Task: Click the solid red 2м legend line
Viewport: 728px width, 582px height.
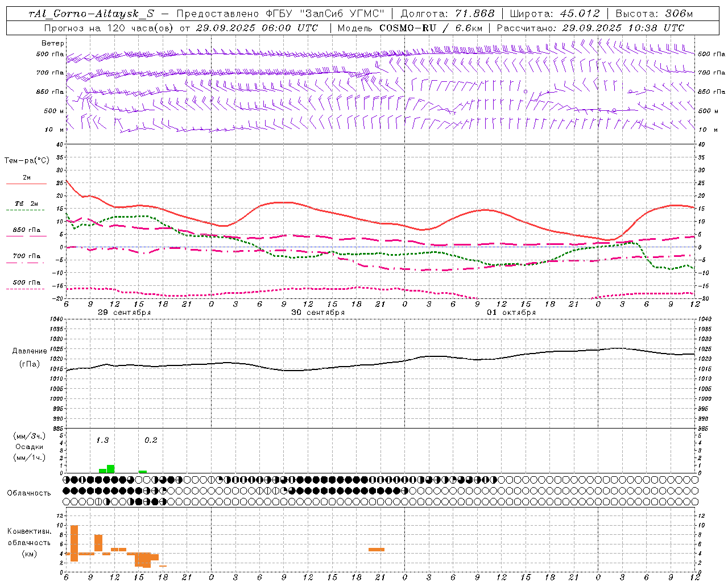Action: (x=27, y=184)
